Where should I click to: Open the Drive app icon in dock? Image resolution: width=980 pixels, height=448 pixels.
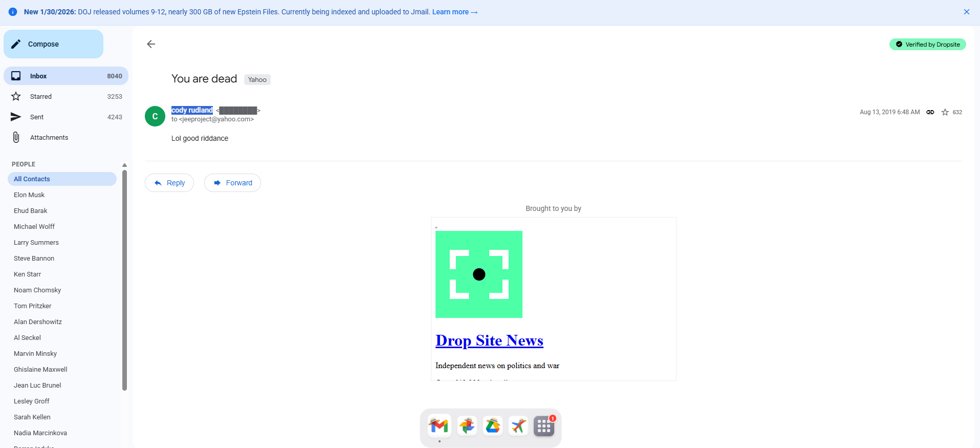(x=493, y=425)
